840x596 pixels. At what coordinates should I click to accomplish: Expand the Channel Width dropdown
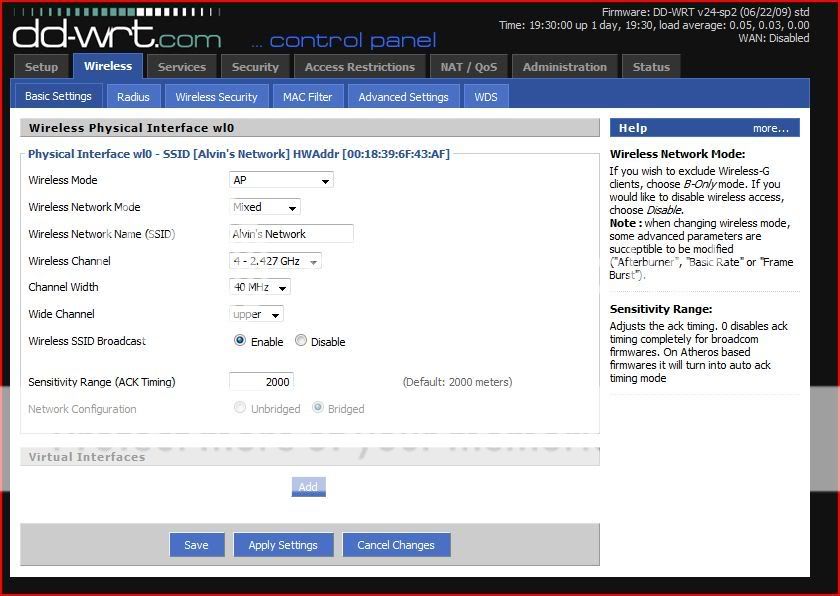(x=260, y=287)
